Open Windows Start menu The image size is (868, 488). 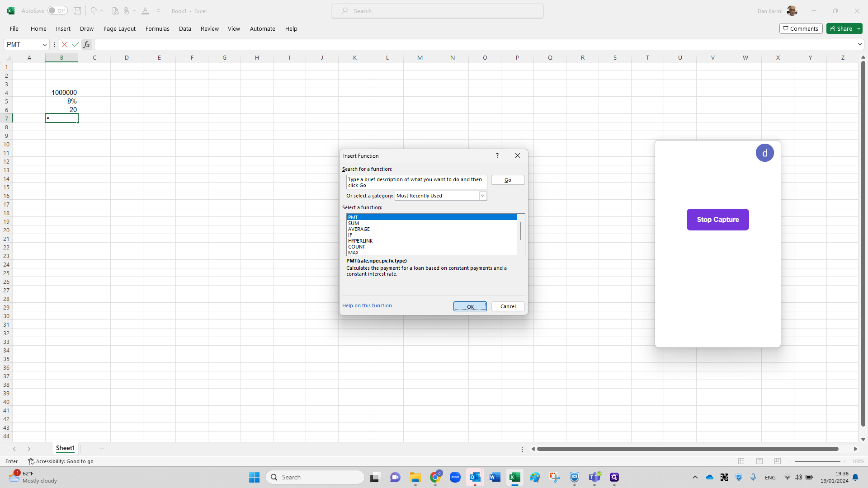click(x=254, y=477)
